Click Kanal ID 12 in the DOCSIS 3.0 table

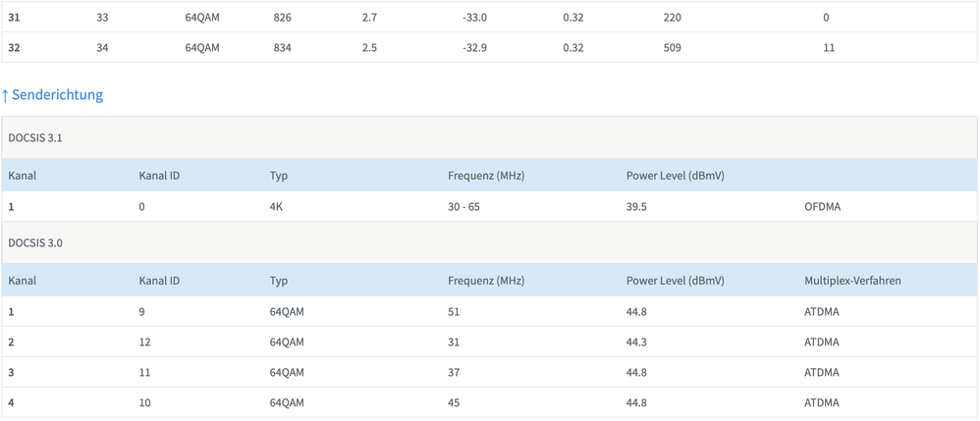tap(145, 342)
